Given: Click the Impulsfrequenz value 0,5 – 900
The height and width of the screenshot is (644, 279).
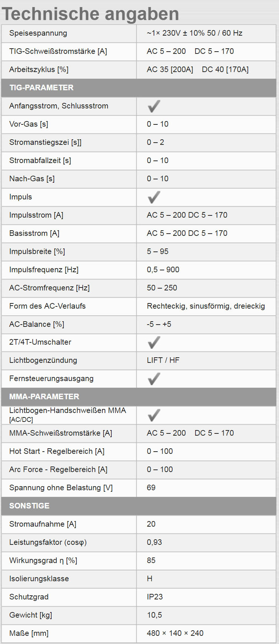Looking at the screenshot, I should tap(163, 270).
